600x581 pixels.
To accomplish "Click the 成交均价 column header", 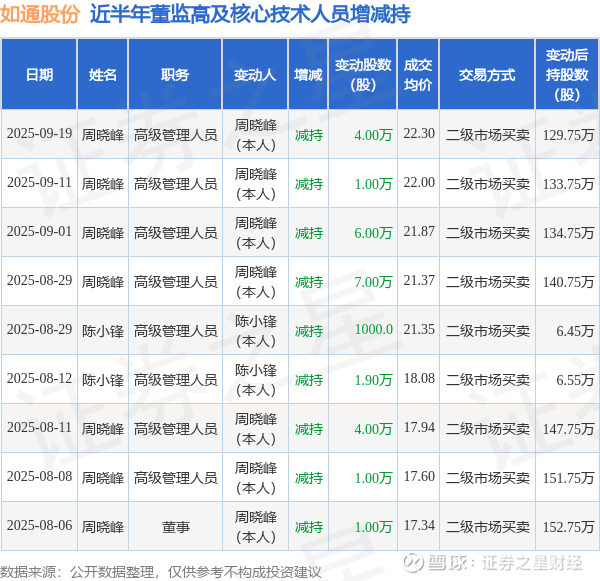I will pyautogui.click(x=418, y=74).
